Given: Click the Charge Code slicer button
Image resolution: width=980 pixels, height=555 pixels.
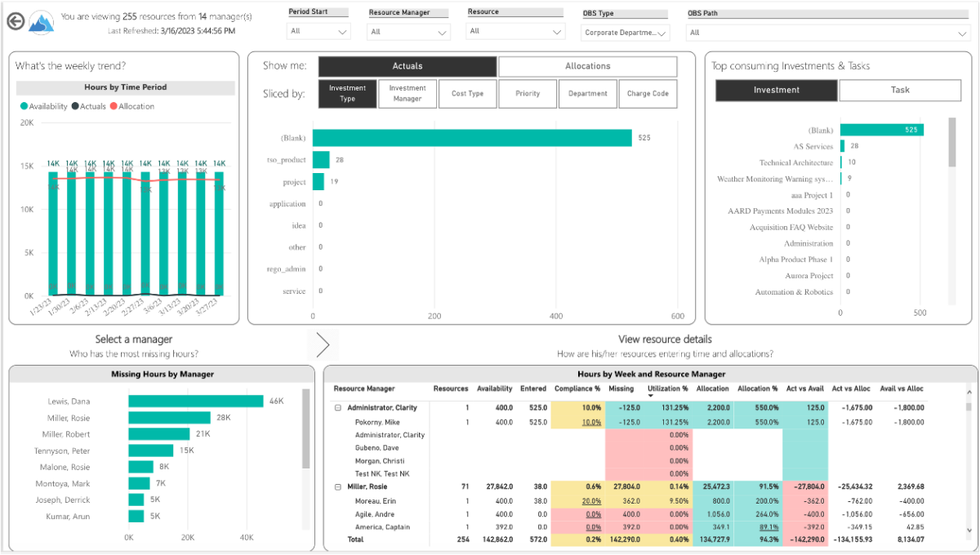Looking at the screenshot, I should pos(648,93).
